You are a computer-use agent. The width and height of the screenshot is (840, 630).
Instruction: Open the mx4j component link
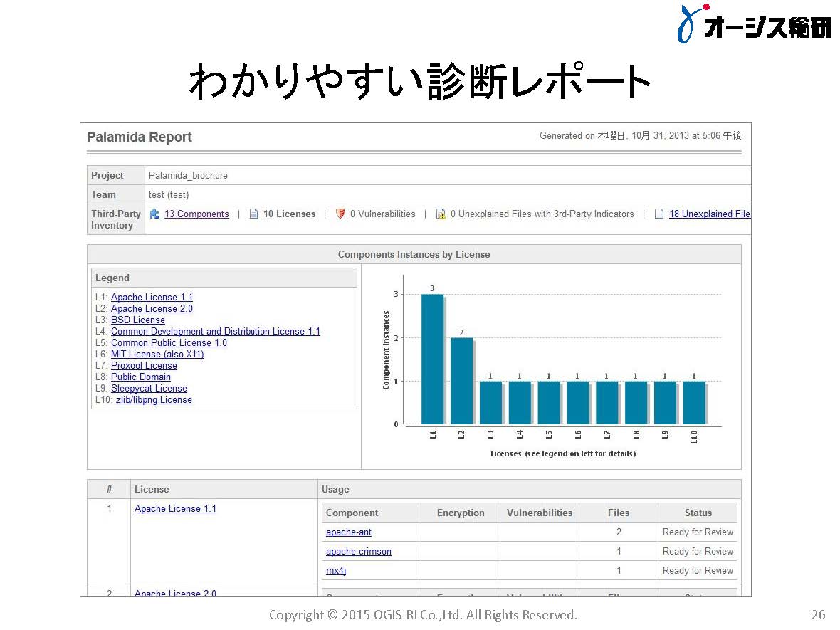(336, 570)
